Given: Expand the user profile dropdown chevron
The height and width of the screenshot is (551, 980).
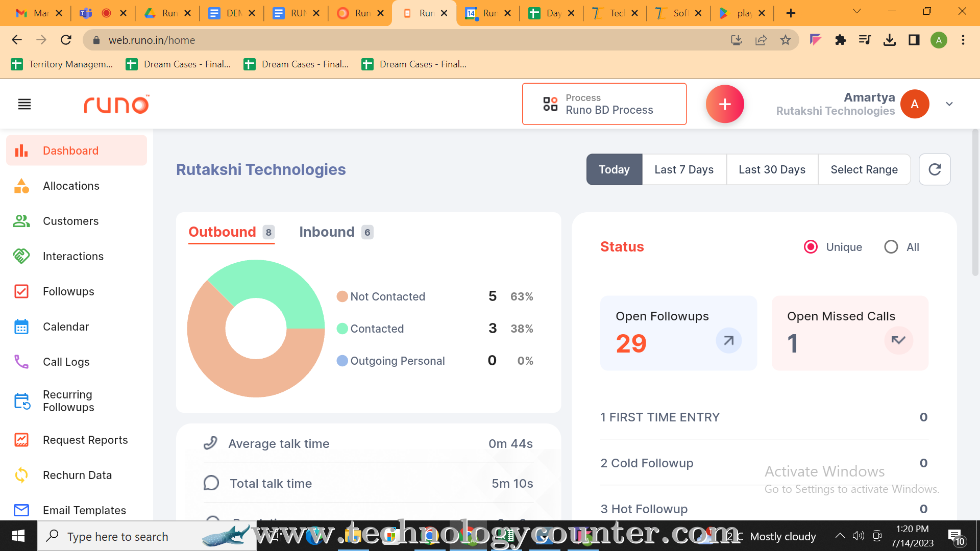Looking at the screenshot, I should point(949,104).
